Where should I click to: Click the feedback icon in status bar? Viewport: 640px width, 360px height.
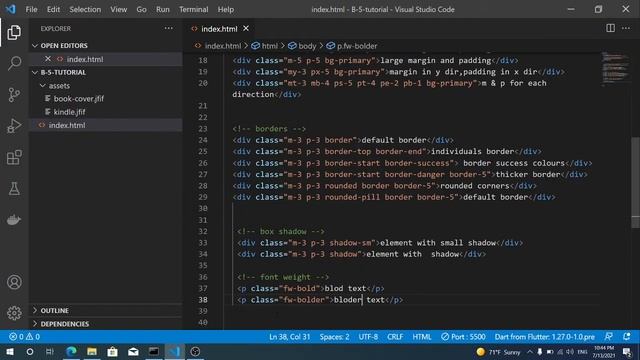click(x=609, y=337)
